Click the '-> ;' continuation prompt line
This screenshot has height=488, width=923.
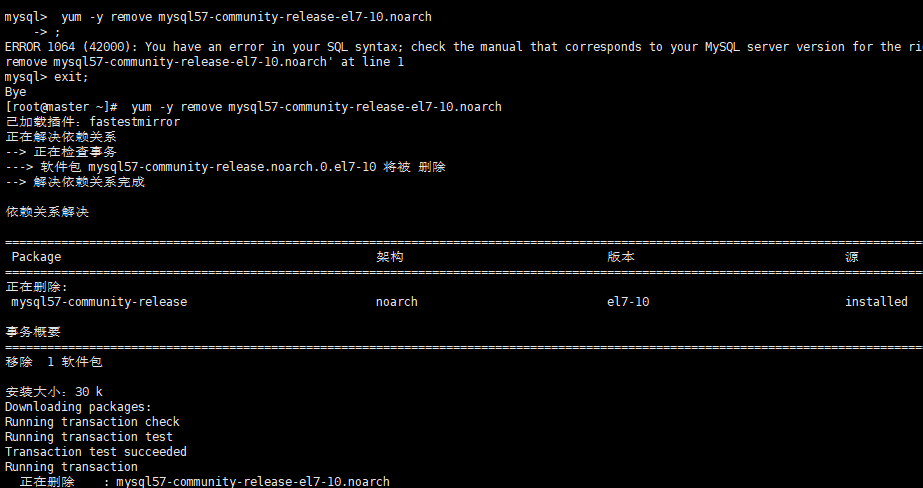(x=47, y=32)
